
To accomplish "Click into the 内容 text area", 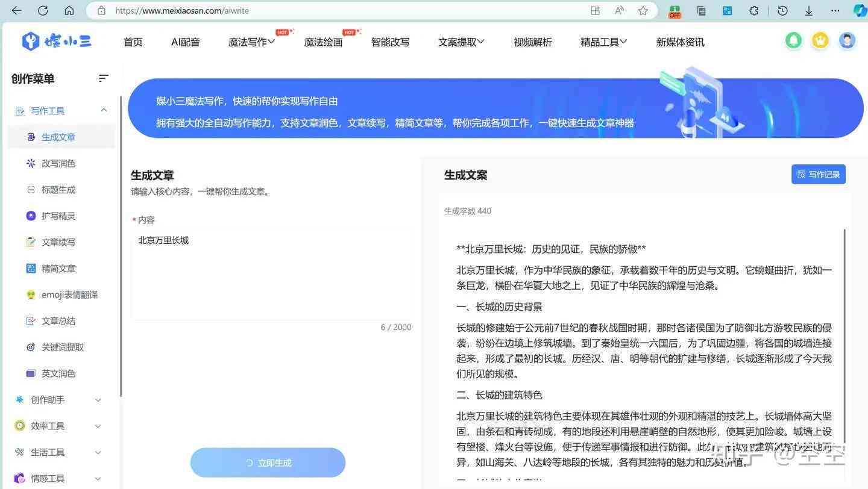I will click(272, 274).
